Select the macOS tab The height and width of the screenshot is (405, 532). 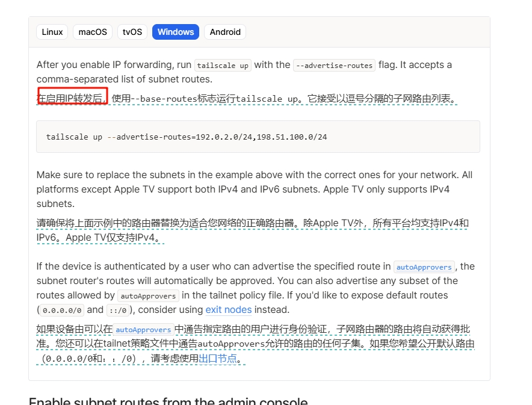pyautogui.click(x=93, y=32)
